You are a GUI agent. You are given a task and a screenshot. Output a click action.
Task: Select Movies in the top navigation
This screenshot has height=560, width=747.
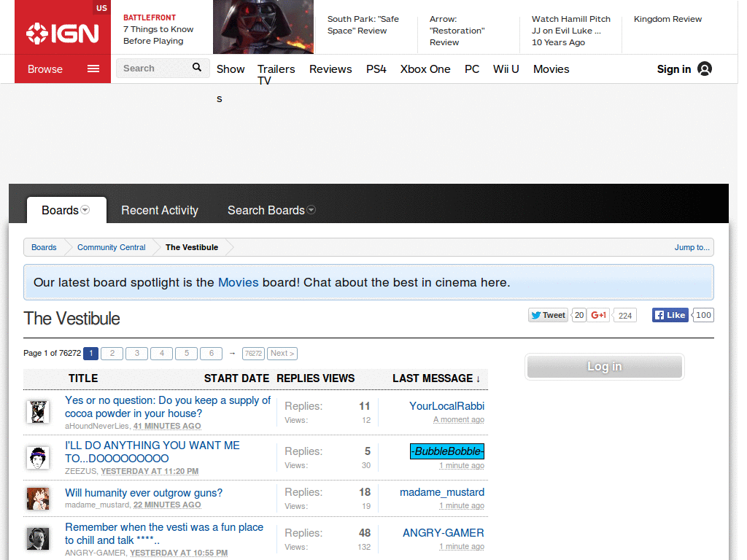(551, 69)
